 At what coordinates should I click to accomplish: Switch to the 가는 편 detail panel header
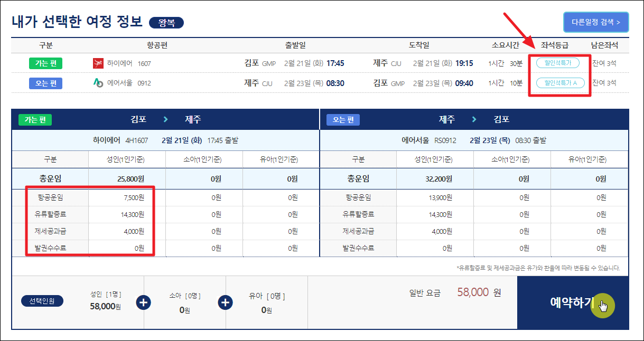tap(35, 119)
